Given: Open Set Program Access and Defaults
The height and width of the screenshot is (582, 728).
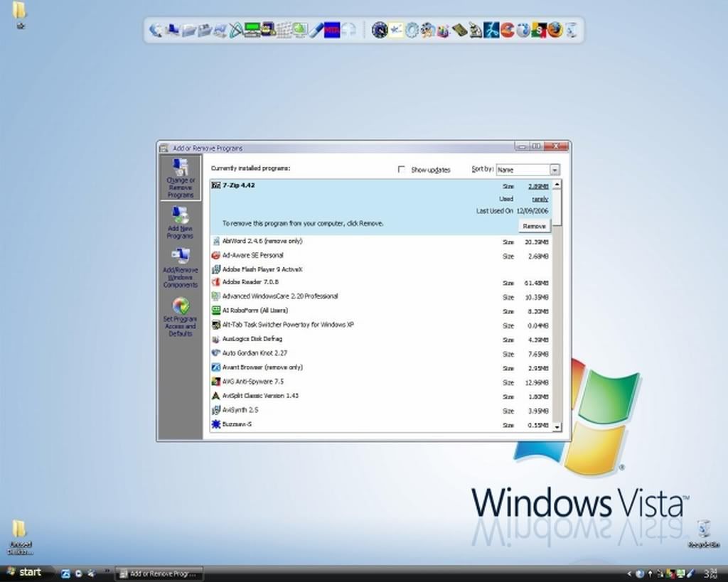Looking at the screenshot, I should point(181,307).
